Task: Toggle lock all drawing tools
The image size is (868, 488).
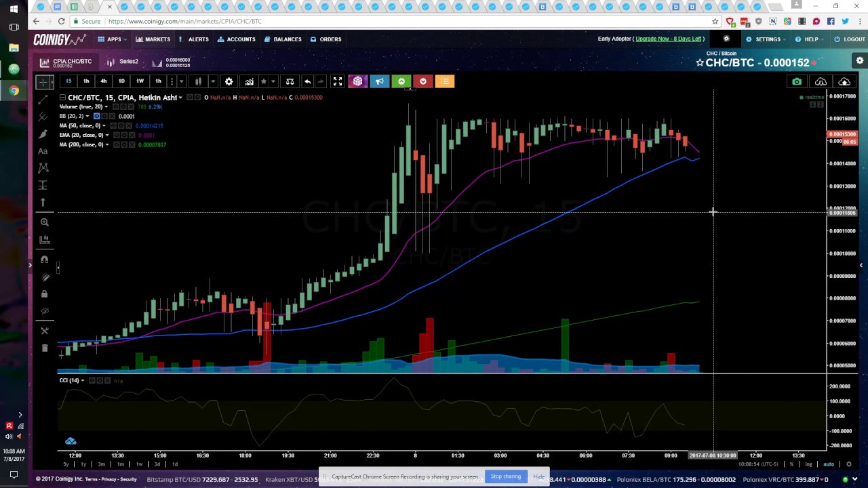Action: (44, 294)
